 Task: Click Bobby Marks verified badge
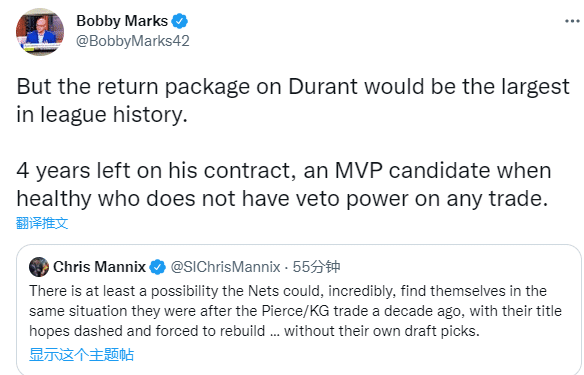tap(180, 21)
